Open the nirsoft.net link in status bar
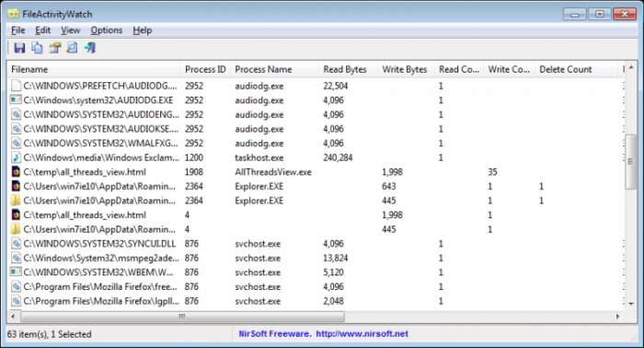This screenshot has height=348, width=644. pyautogui.click(x=362, y=333)
